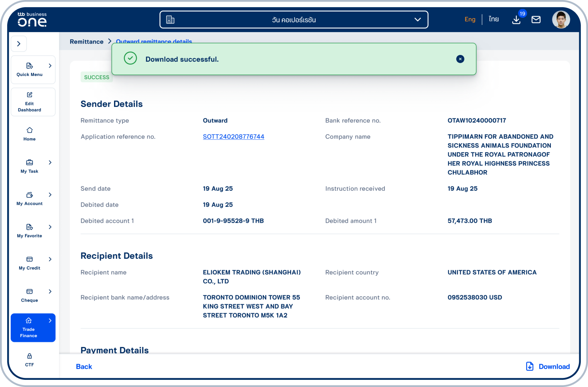
Task: Switch language to Thai
Action: point(493,19)
